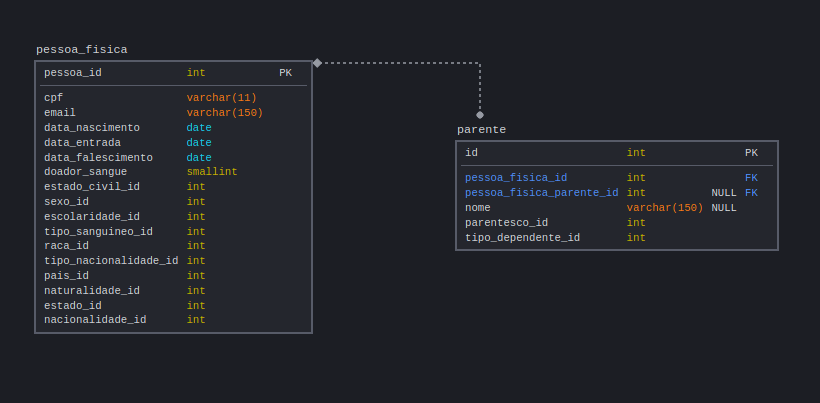This screenshot has height=403, width=820.
Task: Click the diamond connector on pessoa_fisica table
Action: (317, 63)
